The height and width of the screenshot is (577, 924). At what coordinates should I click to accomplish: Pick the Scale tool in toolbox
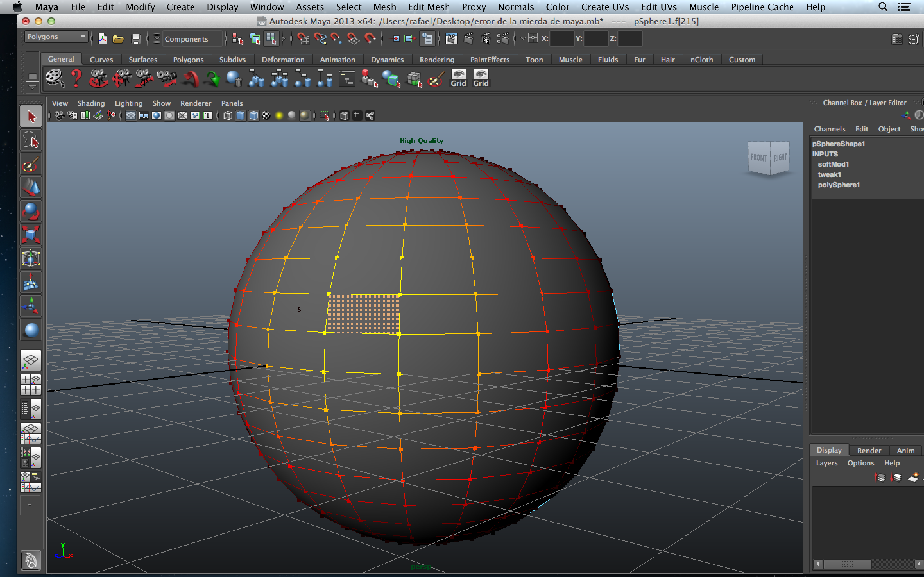(30, 234)
